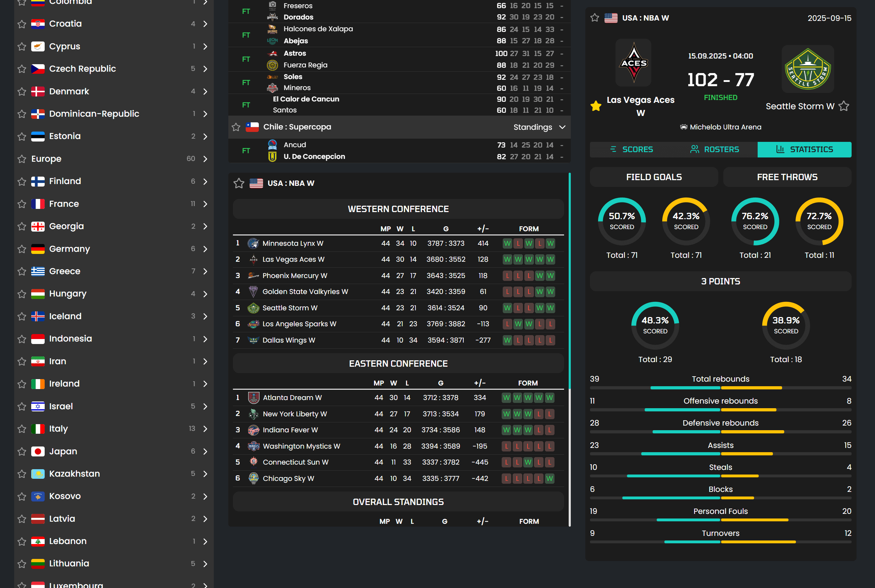Expand the Italy leagues chevron
The image size is (875, 588).
(205, 429)
